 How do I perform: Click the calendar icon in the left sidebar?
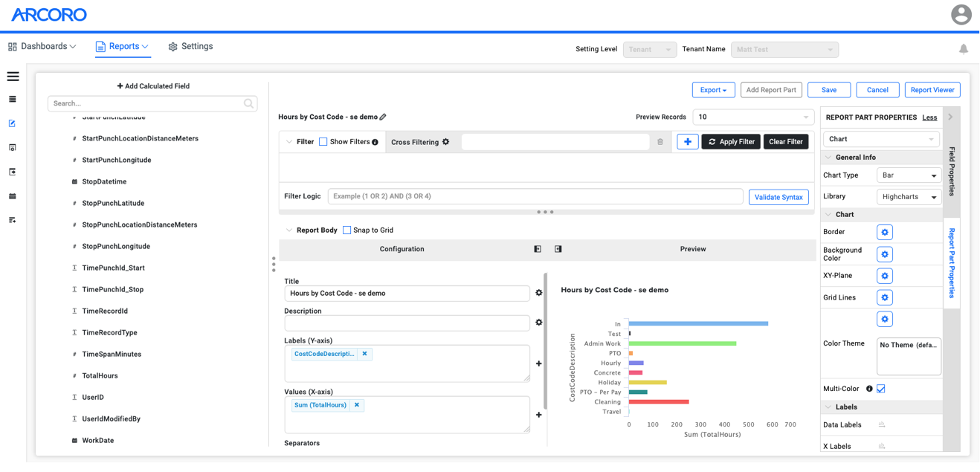coord(13,195)
